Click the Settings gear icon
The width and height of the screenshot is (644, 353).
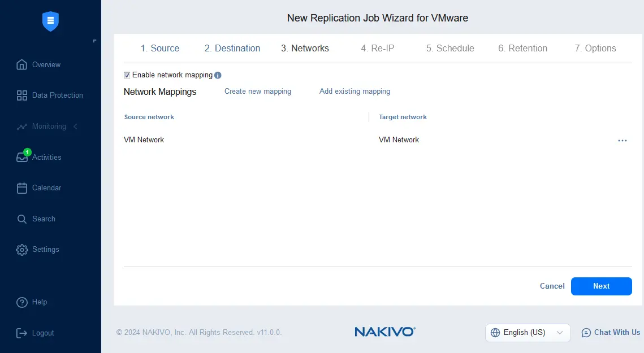click(x=21, y=250)
